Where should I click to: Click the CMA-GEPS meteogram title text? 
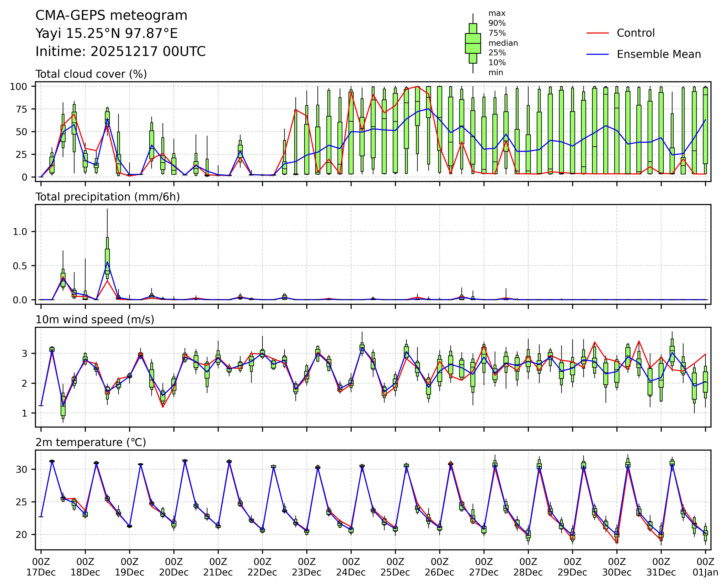pos(111,16)
